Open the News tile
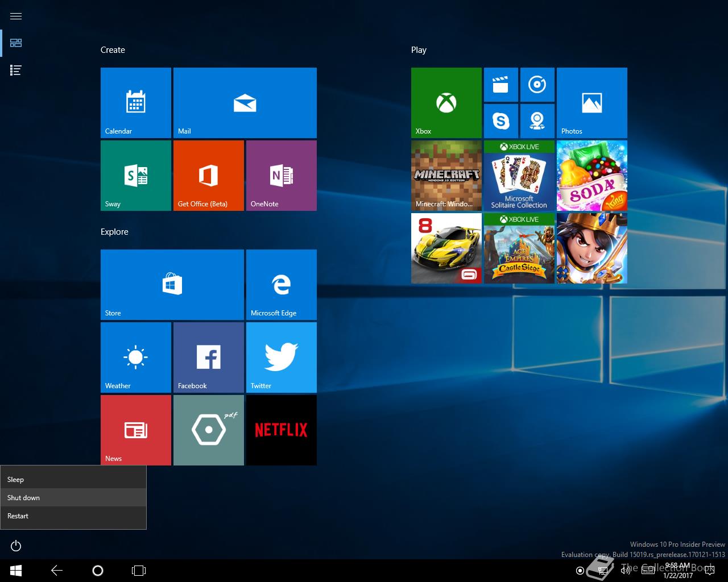Viewport: 728px width, 582px height. tap(136, 430)
